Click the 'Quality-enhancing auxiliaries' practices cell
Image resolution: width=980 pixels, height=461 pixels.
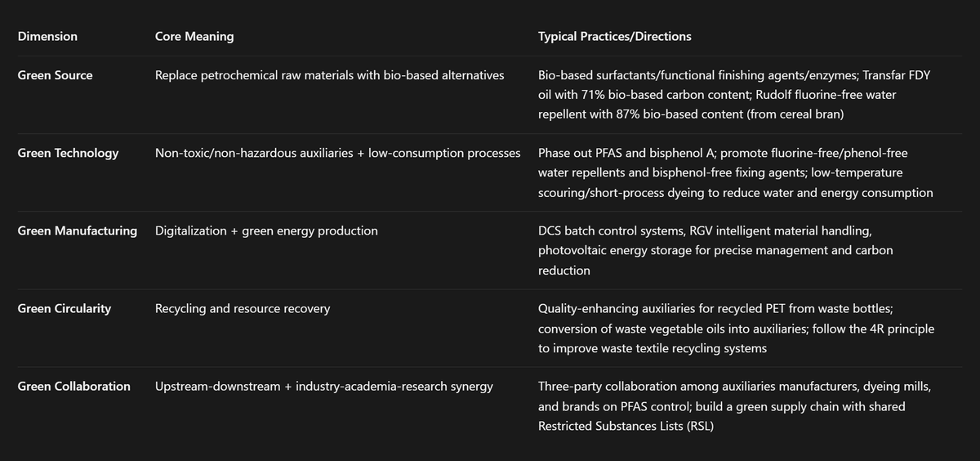click(737, 328)
